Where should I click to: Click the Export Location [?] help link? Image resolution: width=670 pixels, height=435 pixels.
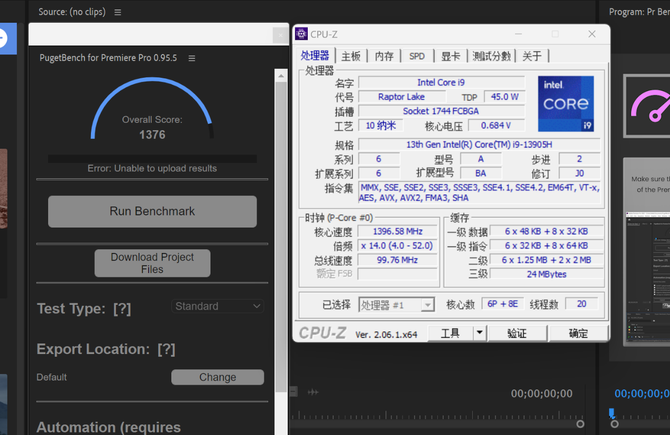[166, 350]
